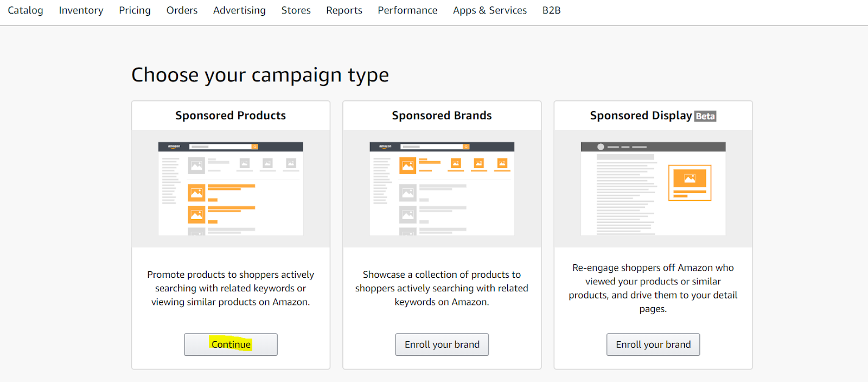Open the Reports menu
Screen dimensions: 868x382
click(x=344, y=10)
